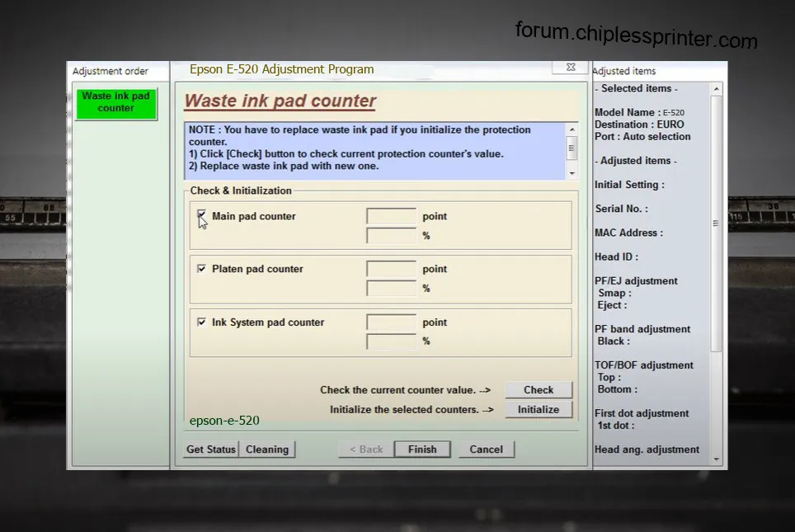Screen dimensions: 795x532
Task: Click Ink System pad counter percent field
Action: click(x=391, y=341)
